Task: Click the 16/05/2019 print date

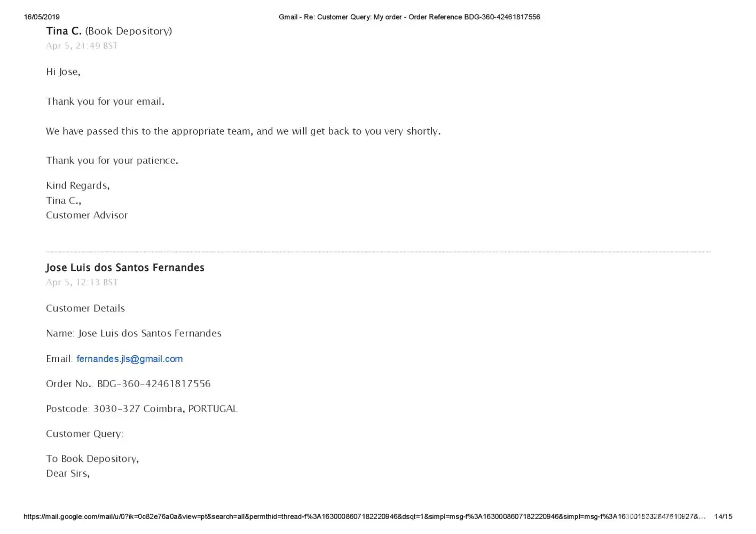Action: [x=42, y=17]
